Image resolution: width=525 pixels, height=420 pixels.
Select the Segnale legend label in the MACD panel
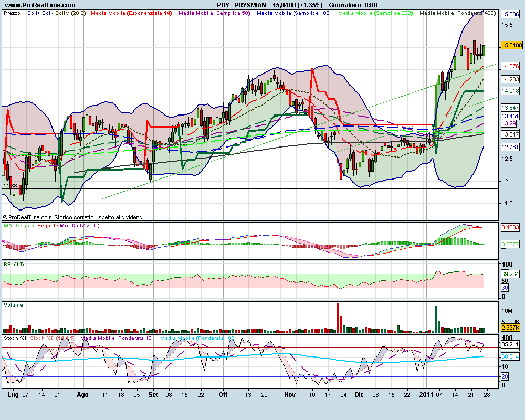click(x=48, y=226)
